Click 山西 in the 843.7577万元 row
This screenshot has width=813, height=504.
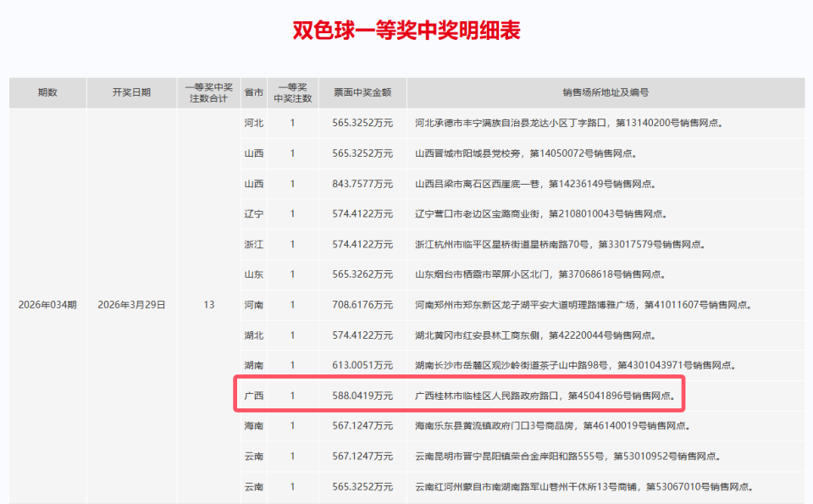click(x=254, y=184)
